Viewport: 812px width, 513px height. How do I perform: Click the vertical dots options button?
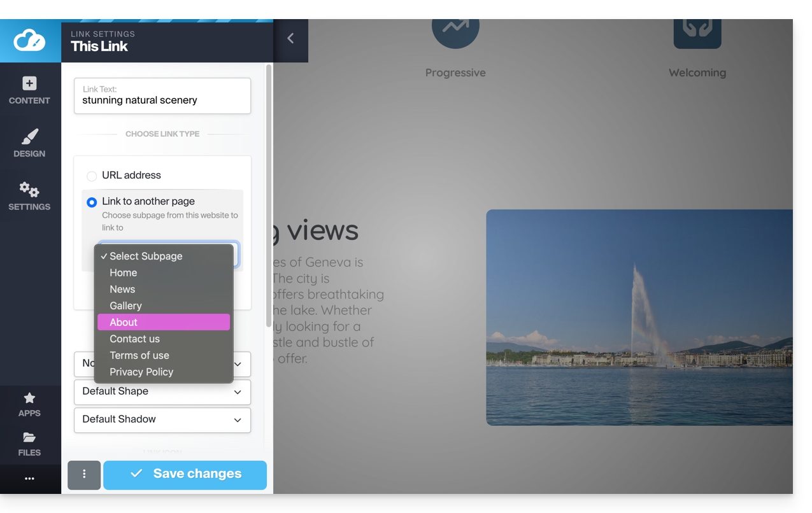[x=84, y=475]
